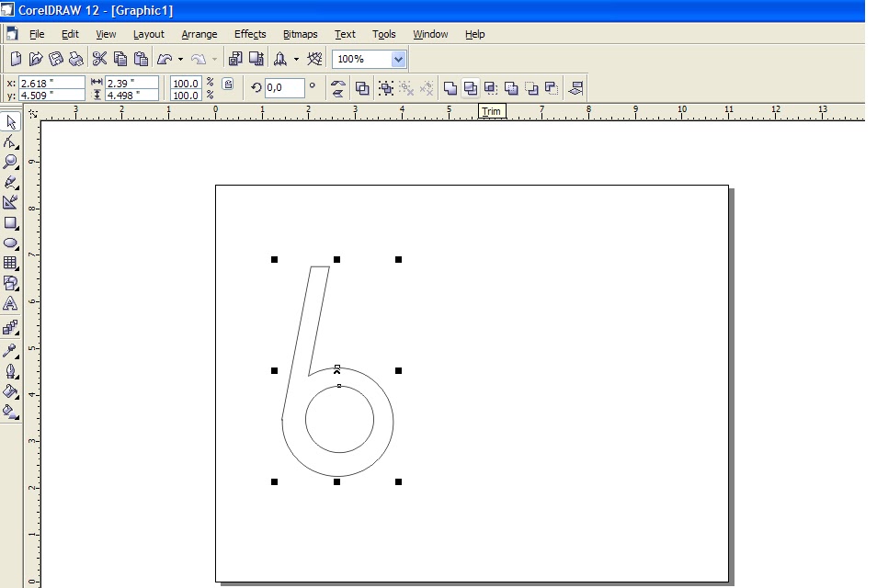Open Align and Distribute dialog icon
Viewport: 877px width, 588px height.
point(575,88)
